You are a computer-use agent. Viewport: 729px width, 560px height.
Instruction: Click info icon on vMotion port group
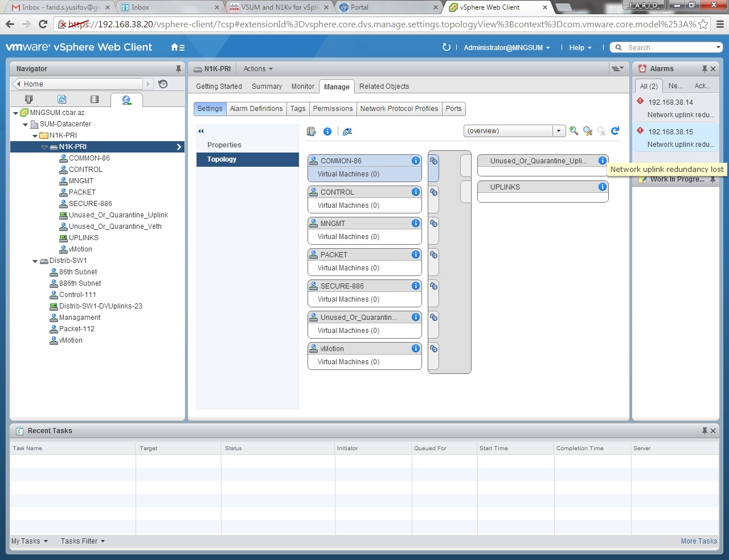coord(416,349)
